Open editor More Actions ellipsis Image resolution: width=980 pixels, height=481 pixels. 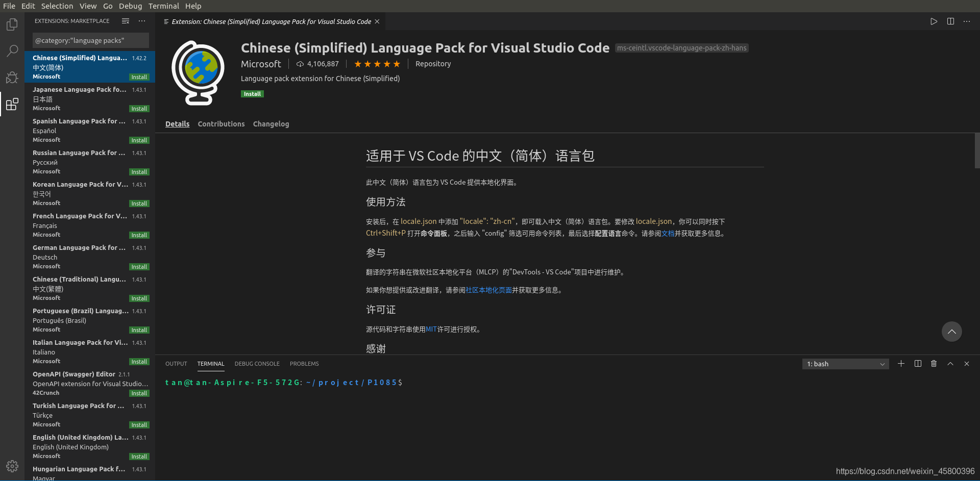[x=967, y=21]
